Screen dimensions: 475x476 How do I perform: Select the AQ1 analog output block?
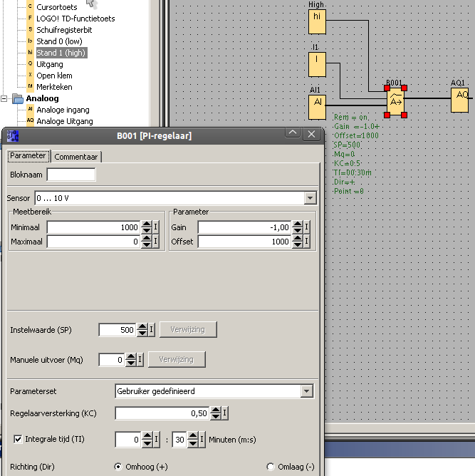click(459, 100)
